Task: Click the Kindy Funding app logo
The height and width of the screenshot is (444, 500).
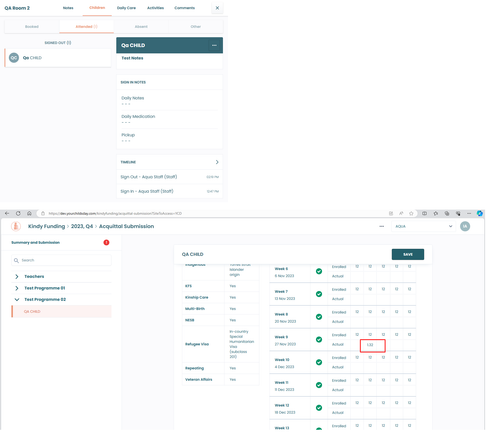Action: pyautogui.click(x=16, y=226)
